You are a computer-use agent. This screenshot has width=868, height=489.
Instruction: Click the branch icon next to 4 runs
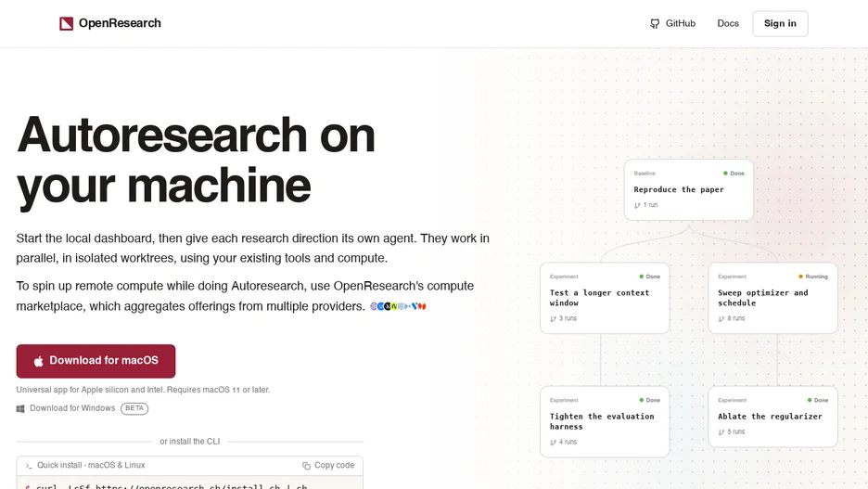click(x=553, y=443)
